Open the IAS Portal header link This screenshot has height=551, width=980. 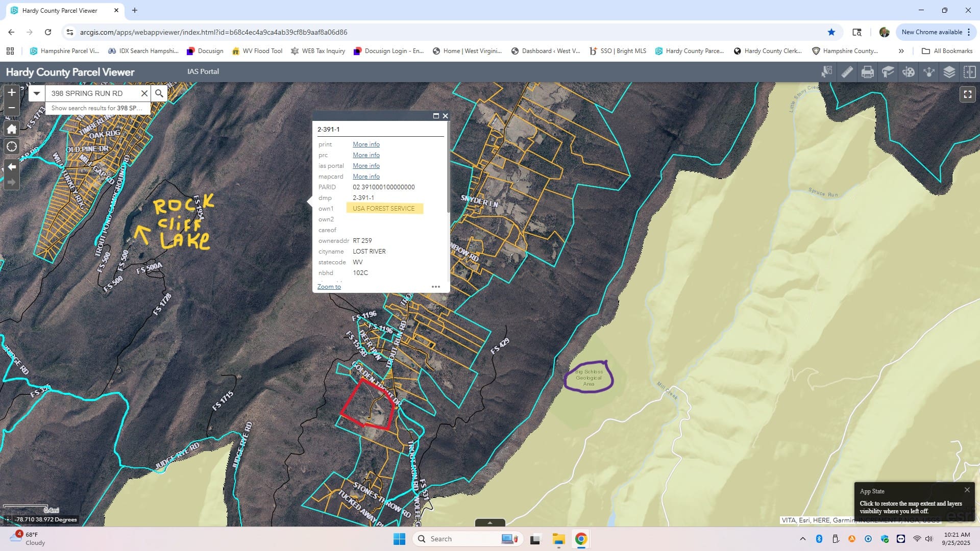tap(203, 71)
